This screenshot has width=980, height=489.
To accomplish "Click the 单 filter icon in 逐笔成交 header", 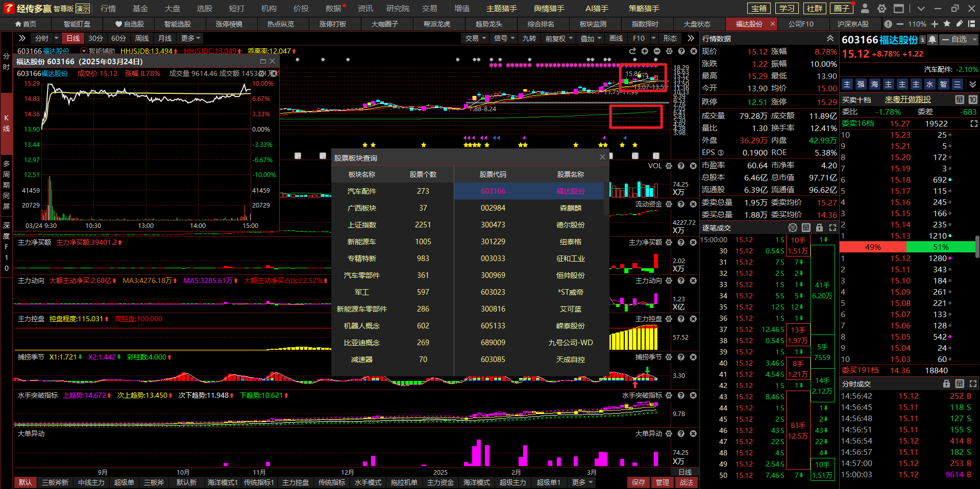I will tap(793, 228).
